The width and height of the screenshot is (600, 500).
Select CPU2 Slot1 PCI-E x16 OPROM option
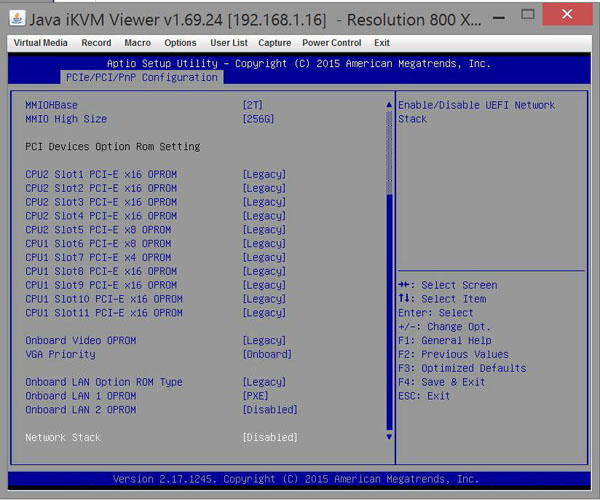point(101,175)
